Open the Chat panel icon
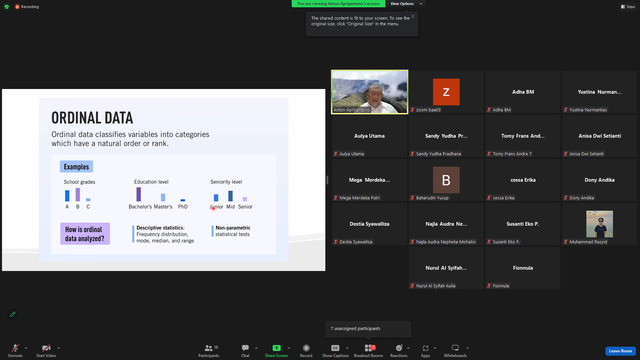Screen dimensions: 640x360 pyautogui.click(x=245, y=348)
